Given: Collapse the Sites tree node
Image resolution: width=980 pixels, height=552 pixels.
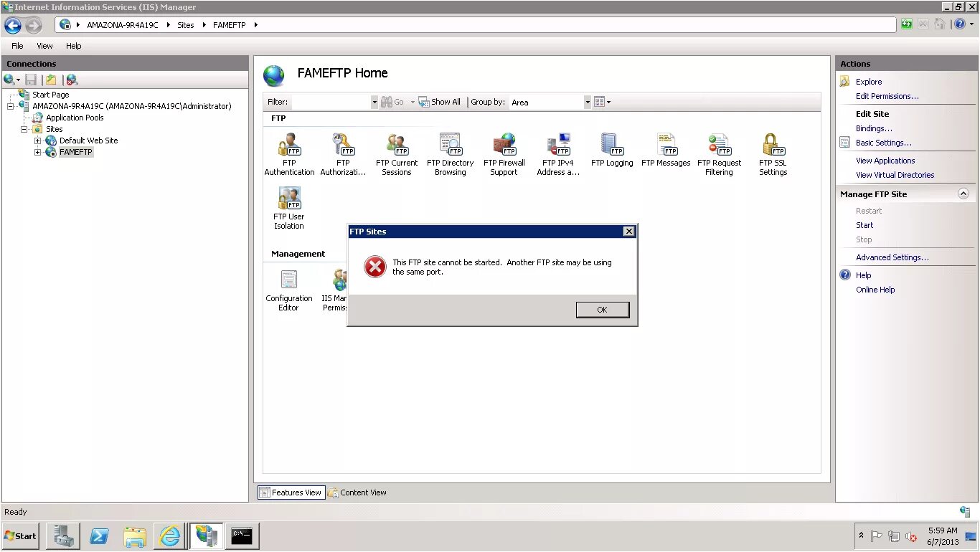Looking at the screenshot, I should click(24, 129).
